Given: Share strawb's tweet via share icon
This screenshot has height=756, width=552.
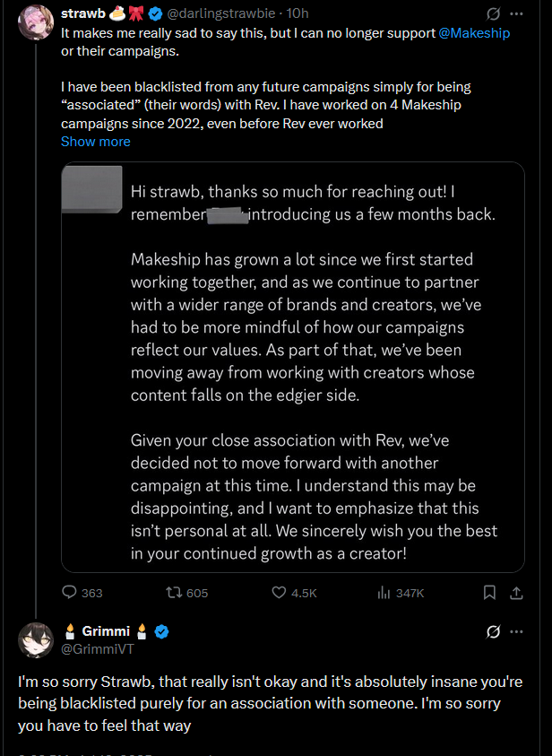Looking at the screenshot, I should 516,593.
